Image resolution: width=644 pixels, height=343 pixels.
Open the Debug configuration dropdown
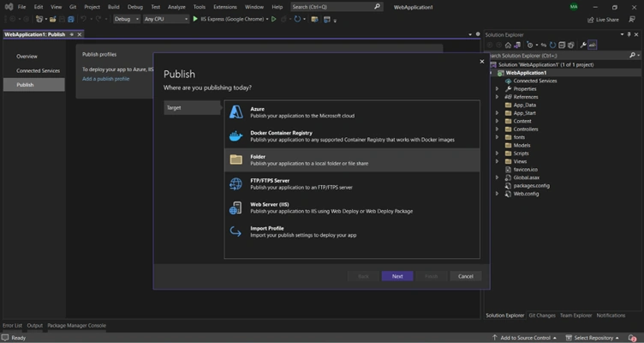tap(127, 19)
